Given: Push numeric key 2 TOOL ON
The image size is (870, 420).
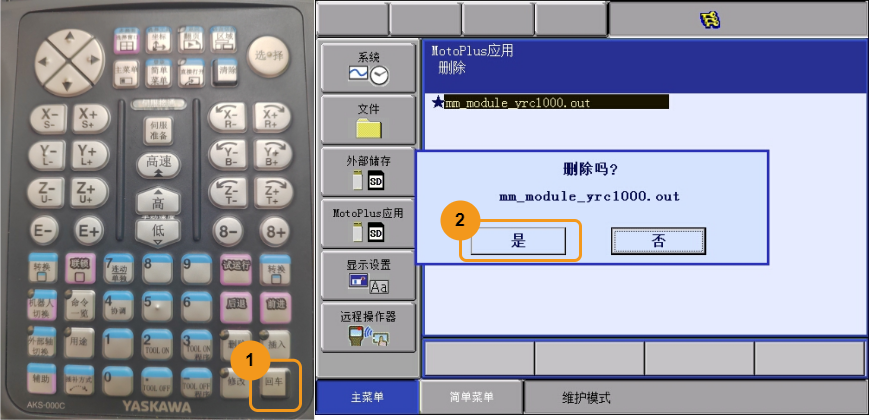Looking at the screenshot, I should [x=157, y=345].
